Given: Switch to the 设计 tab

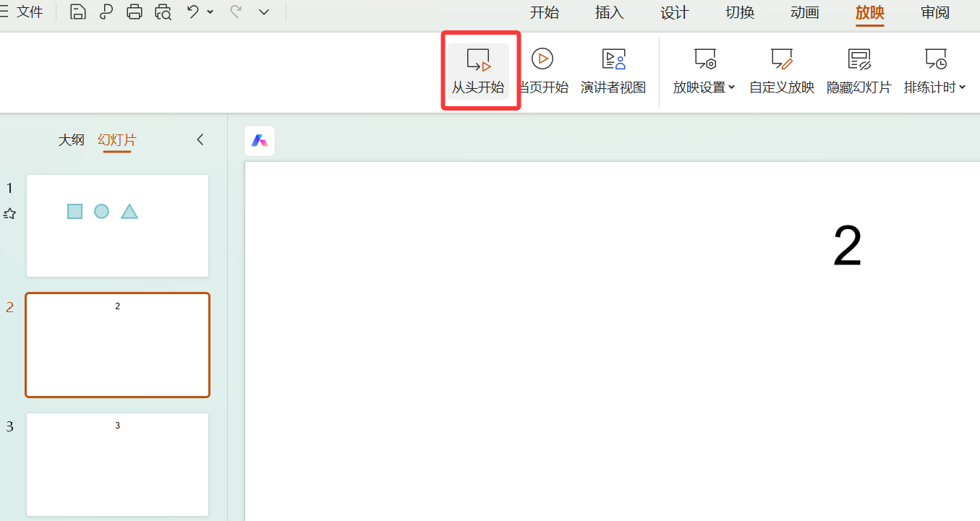Looking at the screenshot, I should (x=675, y=13).
